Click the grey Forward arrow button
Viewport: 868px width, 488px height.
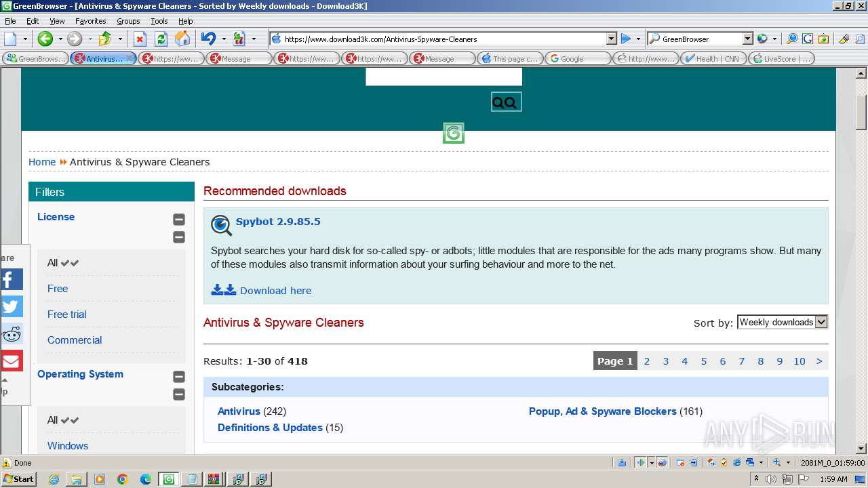coord(75,39)
